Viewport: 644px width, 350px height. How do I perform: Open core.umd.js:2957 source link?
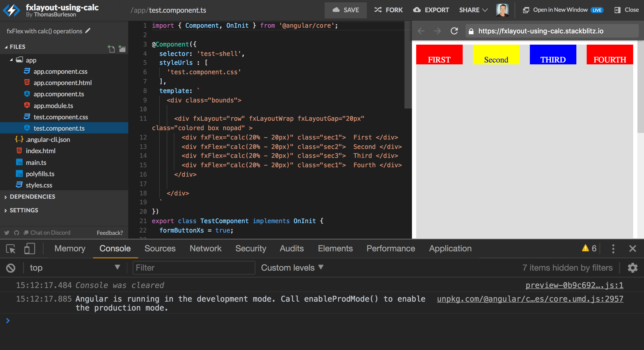530,299
